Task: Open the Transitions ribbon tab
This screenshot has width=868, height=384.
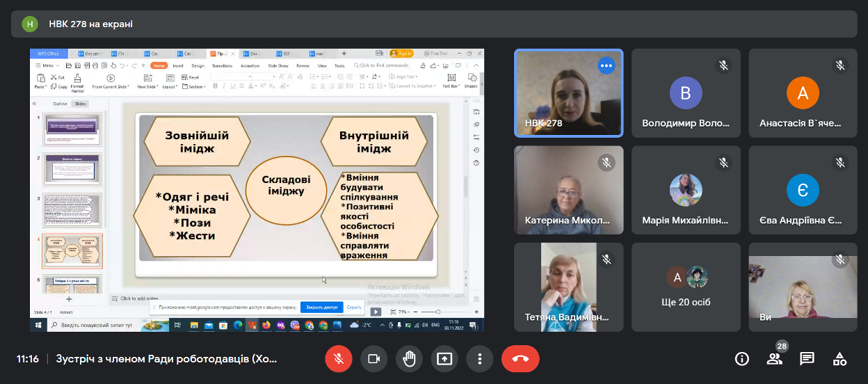Action: 222,65
